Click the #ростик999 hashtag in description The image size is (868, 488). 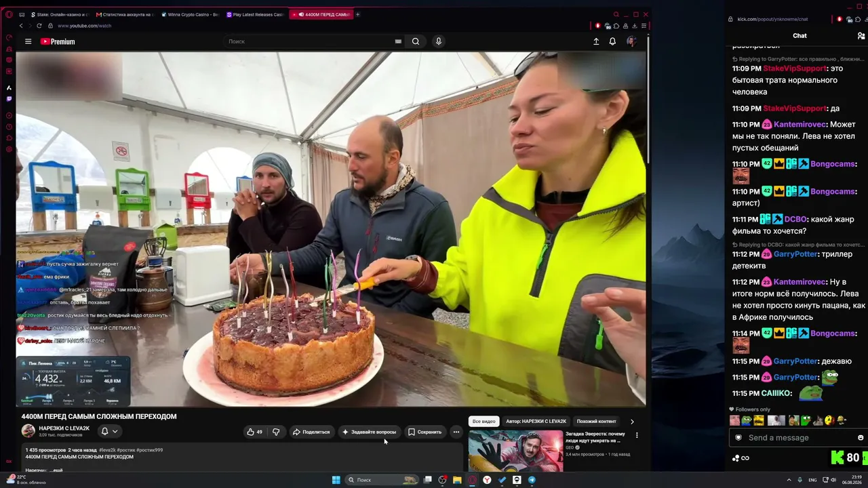[x=149, y=450]
